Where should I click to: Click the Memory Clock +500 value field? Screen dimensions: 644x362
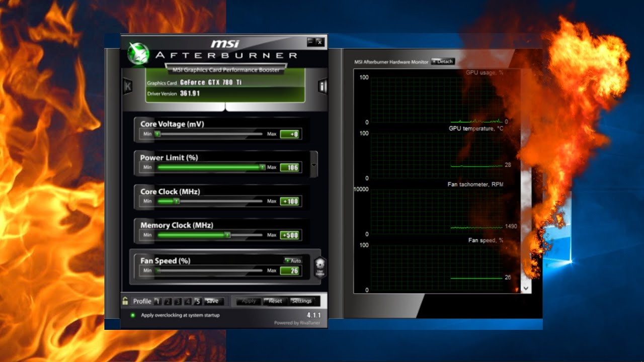[x=290, y=235]
